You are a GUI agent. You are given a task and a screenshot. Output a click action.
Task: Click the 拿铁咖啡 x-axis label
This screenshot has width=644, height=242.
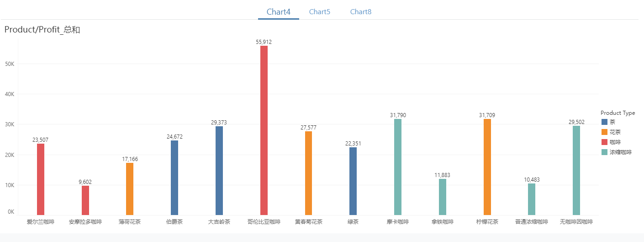click(x=442, y=222)
